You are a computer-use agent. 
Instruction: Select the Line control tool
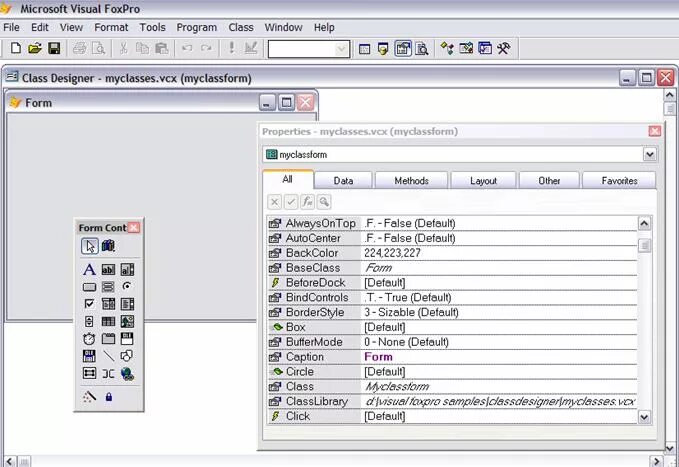[x=108, y=356]
